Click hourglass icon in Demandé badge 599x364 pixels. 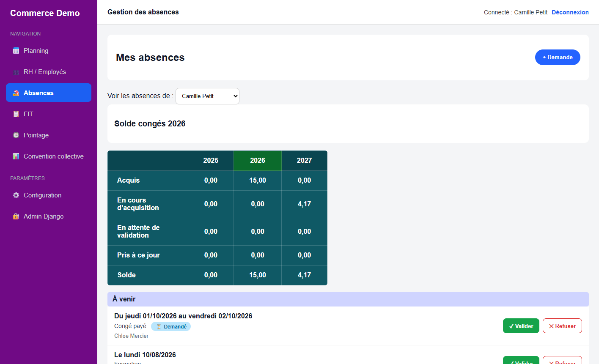159,326
